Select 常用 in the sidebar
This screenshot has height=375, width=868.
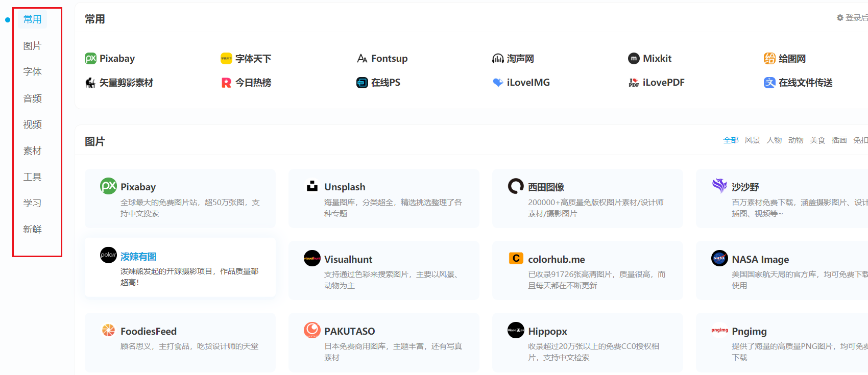(x=32, y=19)
